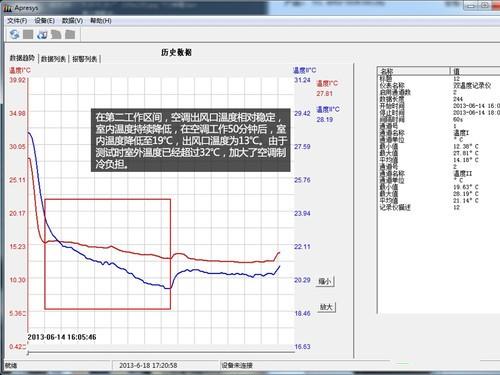Viewport: 500px width, 375px height.
Task: Click the grey square stop icon
Action: pyautogui.click(x=28, y=34)
